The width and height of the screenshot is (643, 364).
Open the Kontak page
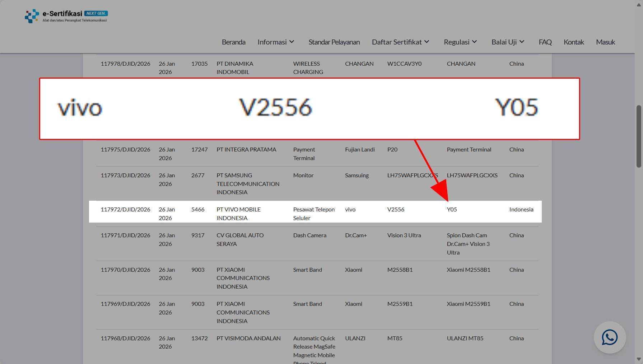click(574, 42)
